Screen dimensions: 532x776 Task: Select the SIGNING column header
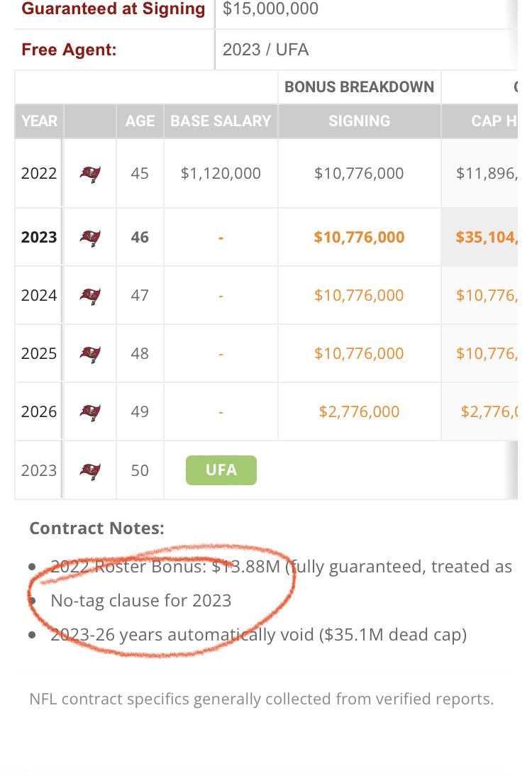coord(360,121)
